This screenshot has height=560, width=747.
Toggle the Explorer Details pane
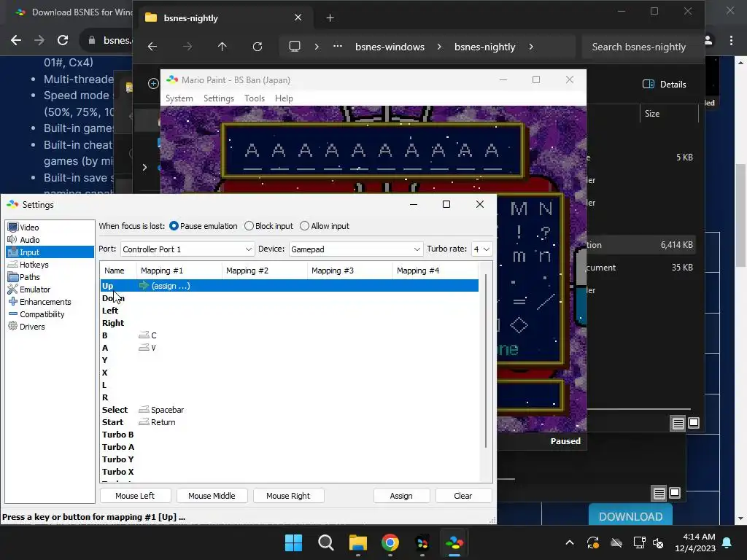tap(665, 85)
